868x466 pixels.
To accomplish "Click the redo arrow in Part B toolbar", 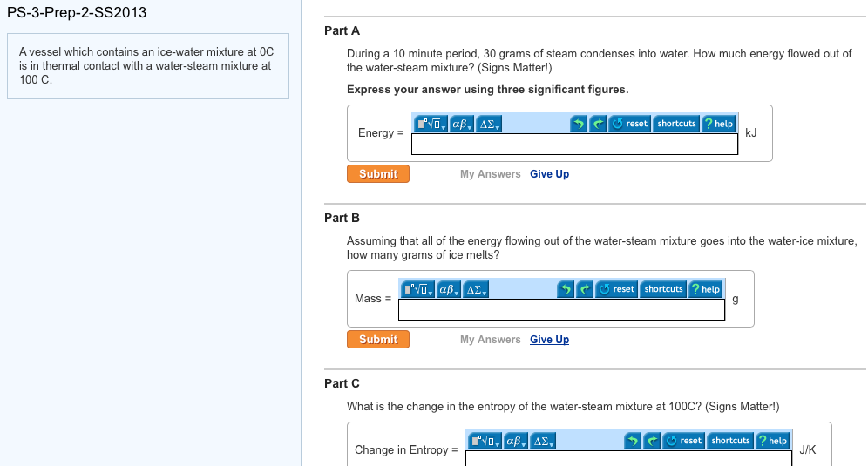I will point(585,289).
